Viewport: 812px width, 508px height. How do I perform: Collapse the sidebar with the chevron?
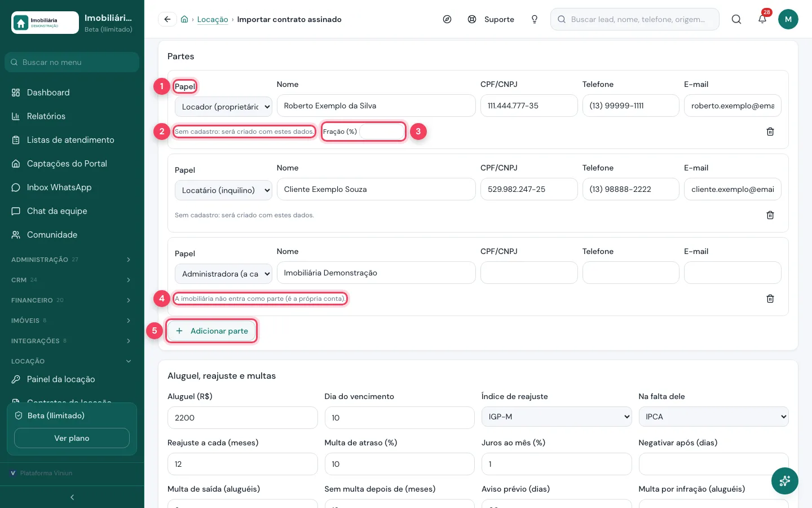72,497
